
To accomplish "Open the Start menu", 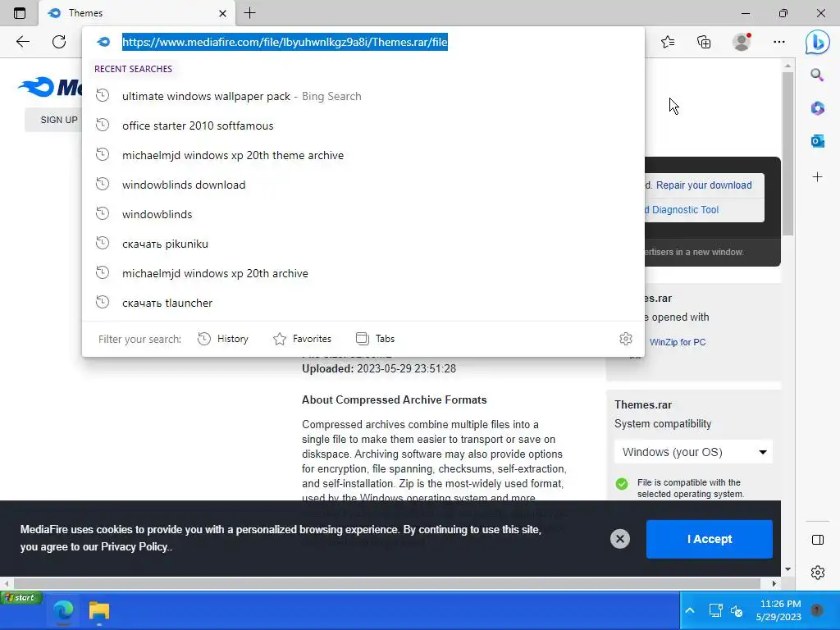I will click(21, 598).
